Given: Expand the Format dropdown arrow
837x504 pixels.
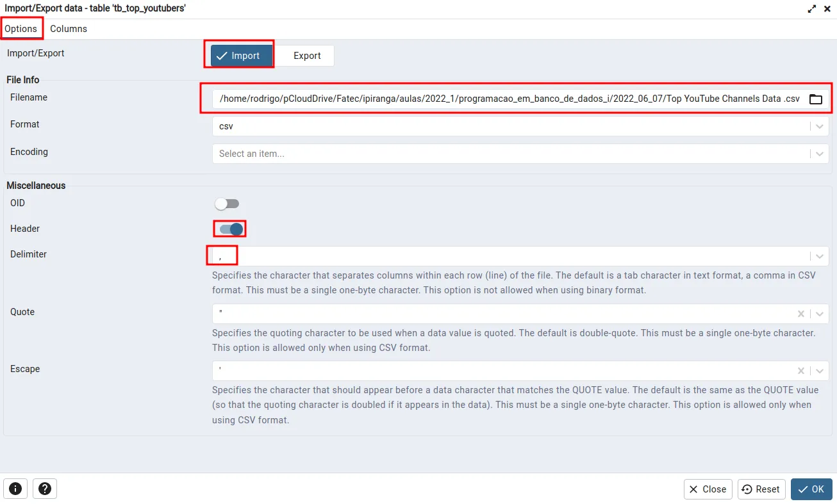Looking at the screenshot, I should [x=820, y=126].
